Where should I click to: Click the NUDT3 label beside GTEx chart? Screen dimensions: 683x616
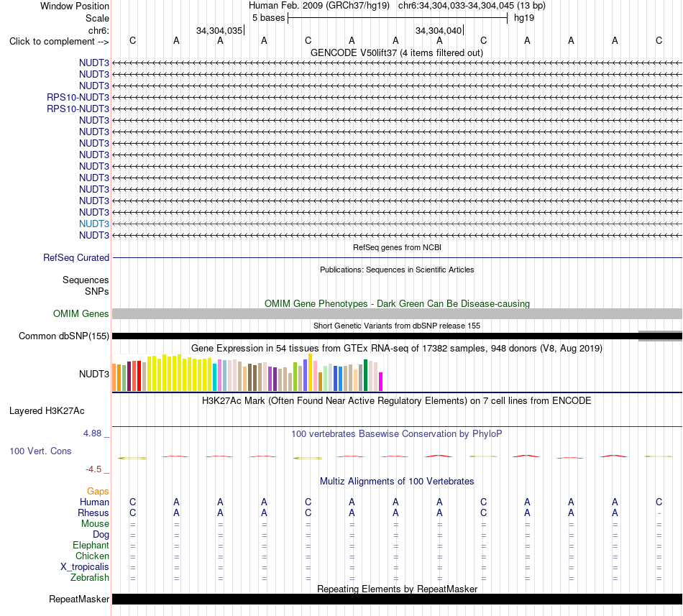[x=94, y=374]
